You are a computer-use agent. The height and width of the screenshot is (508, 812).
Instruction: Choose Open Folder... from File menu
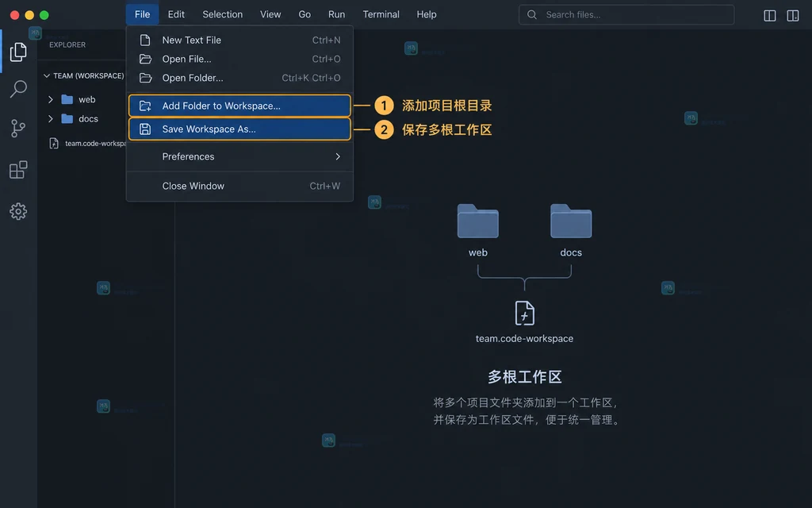point(239,78)
